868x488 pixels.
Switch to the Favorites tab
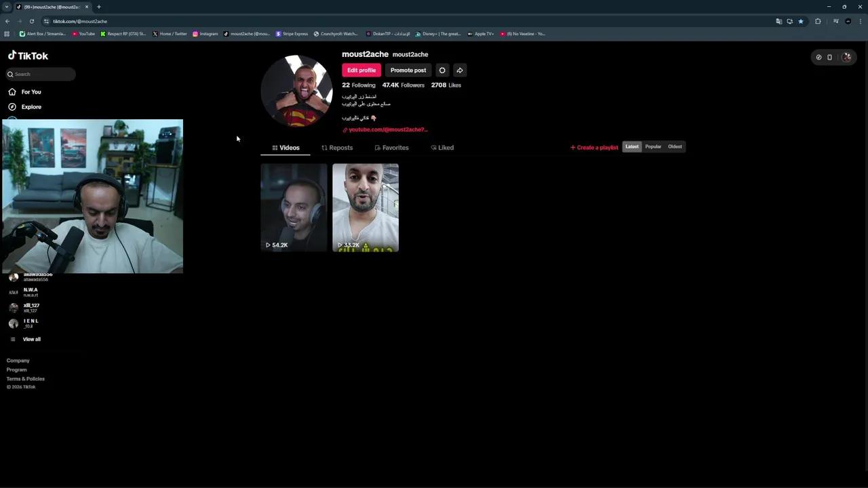391,148
